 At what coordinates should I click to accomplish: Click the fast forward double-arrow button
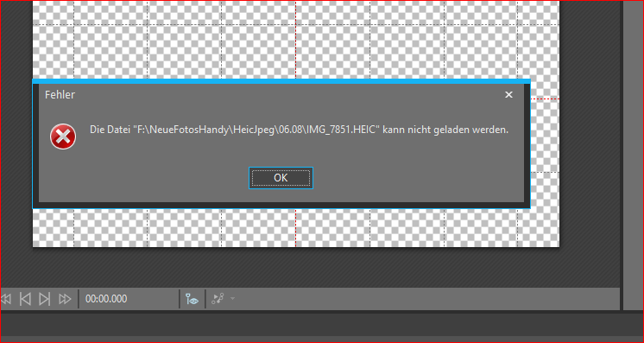(x=65, y=299)
